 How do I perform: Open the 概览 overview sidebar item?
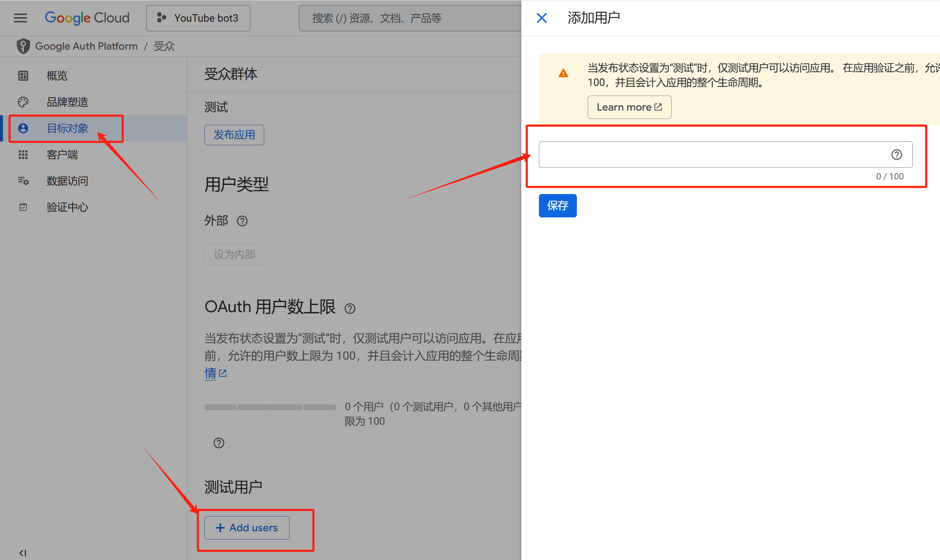[57, 76]
